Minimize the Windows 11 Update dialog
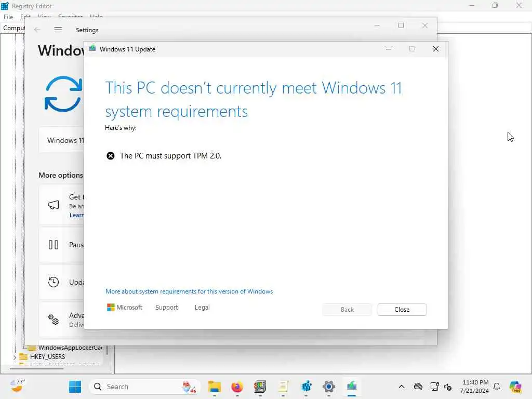The image size is (532, 399). coord(389,49)
